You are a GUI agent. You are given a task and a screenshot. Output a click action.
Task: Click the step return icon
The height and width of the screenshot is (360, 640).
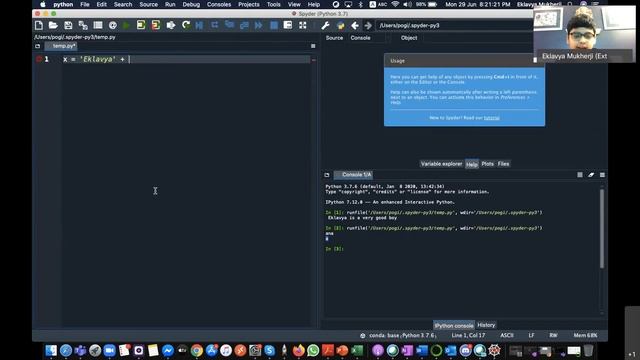coord(244,25)
